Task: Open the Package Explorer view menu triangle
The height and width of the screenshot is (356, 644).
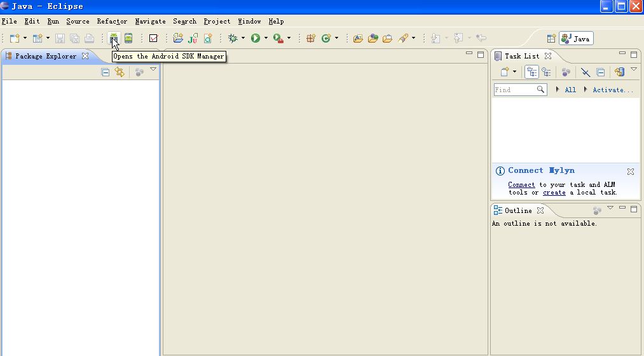Action: 153,69
